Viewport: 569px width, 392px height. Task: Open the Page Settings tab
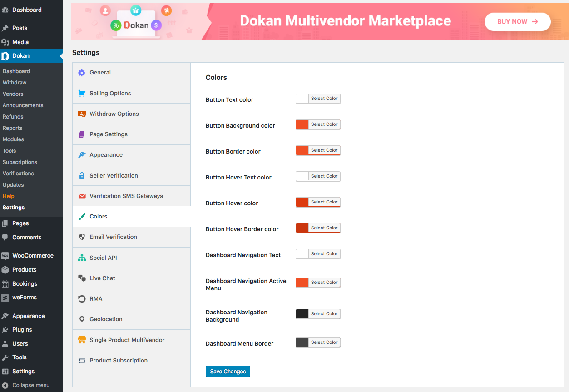click(x=131, y=134)
